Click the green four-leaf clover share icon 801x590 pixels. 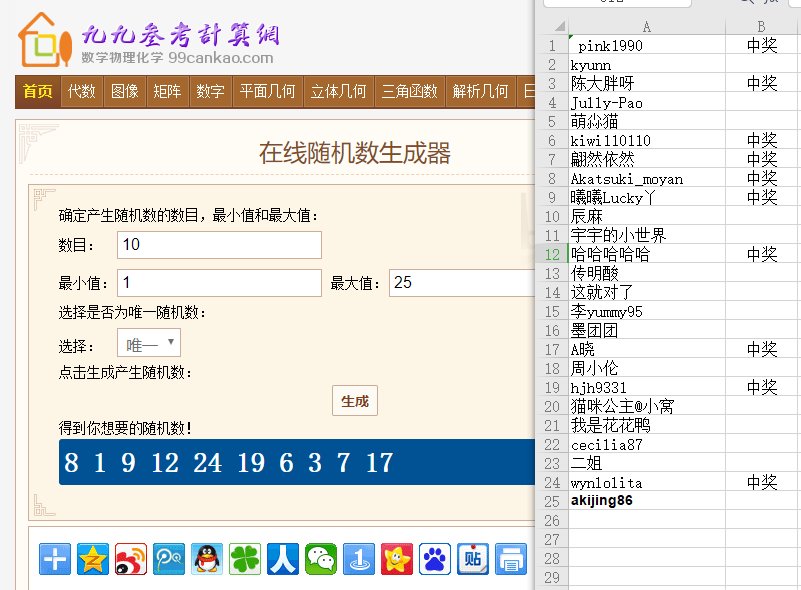pos(245,559)
